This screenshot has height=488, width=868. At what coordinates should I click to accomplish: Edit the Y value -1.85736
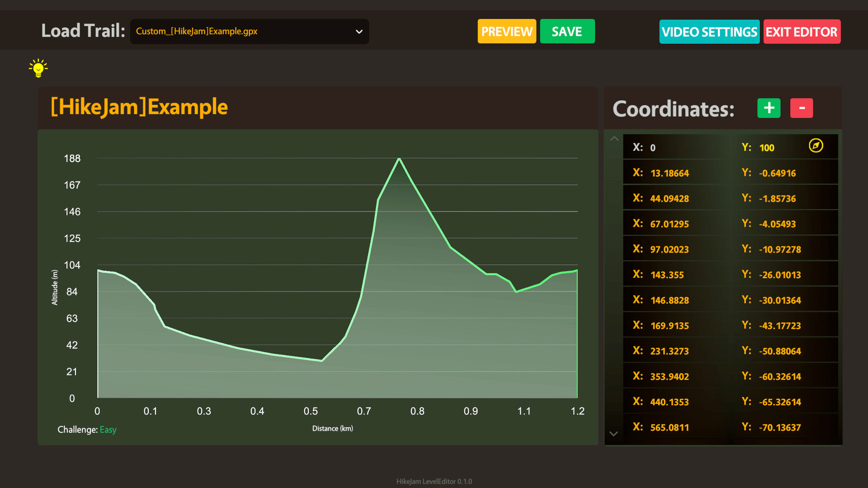(x=777, y=198)
